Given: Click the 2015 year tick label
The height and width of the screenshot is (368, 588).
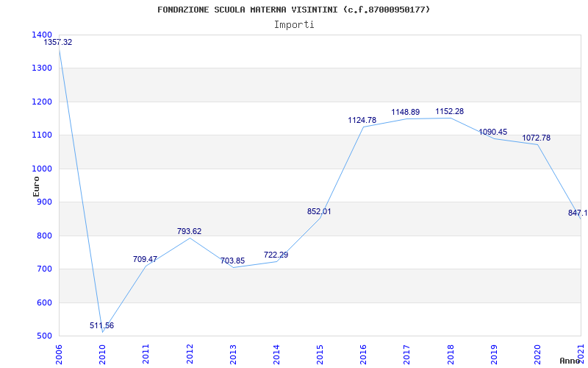Looking at the screenshot, I should point(320,354).
